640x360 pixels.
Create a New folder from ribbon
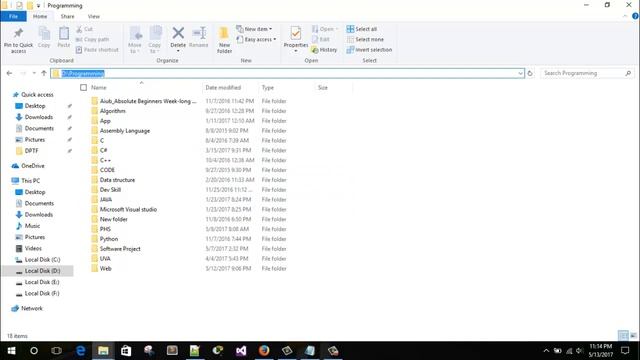[224, 40]
